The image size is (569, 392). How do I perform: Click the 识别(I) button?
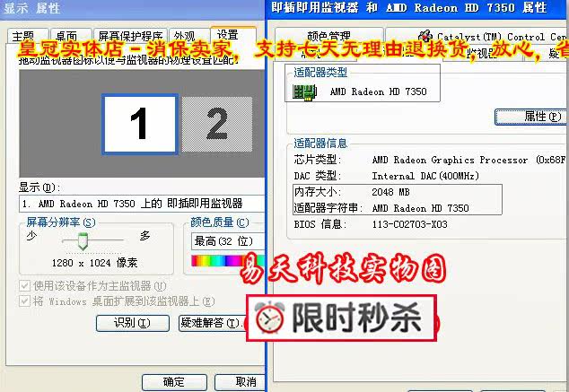133,323
